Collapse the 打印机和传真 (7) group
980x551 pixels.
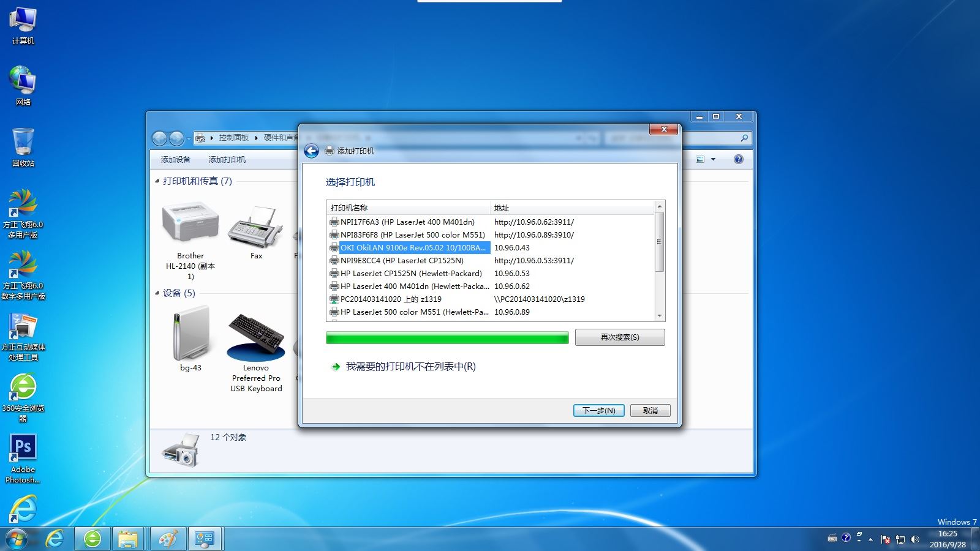[x=157, y=181]
